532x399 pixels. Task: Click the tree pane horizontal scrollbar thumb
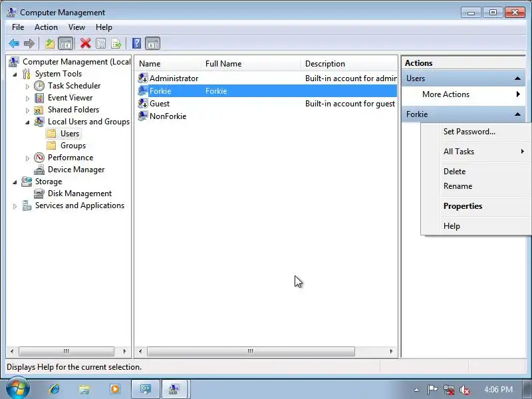click(x=66, y=351)
